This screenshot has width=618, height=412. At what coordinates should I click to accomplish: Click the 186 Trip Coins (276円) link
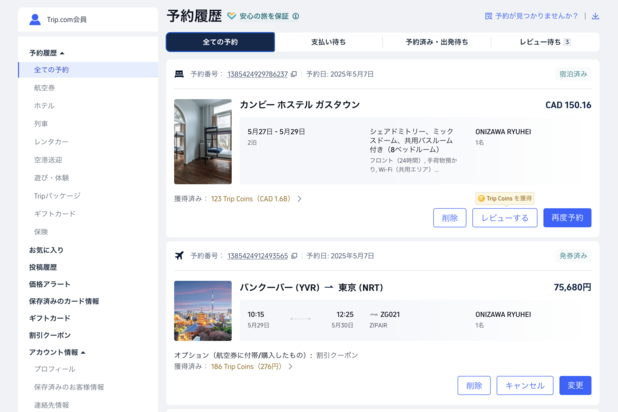(x=246, y=367)
